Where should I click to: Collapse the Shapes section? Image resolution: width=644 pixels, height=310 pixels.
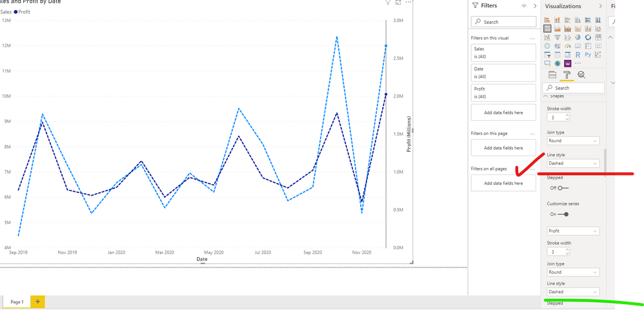(x=546, y=96)
